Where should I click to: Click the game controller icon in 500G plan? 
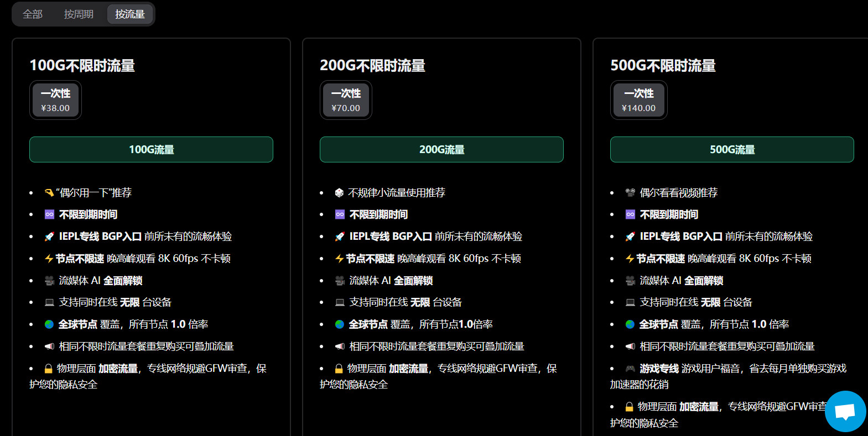coord(630,369)
